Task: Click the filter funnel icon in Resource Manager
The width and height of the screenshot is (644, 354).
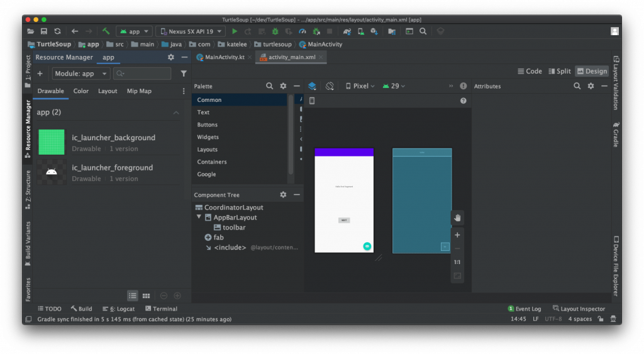Action: click(x=184, y=74)
